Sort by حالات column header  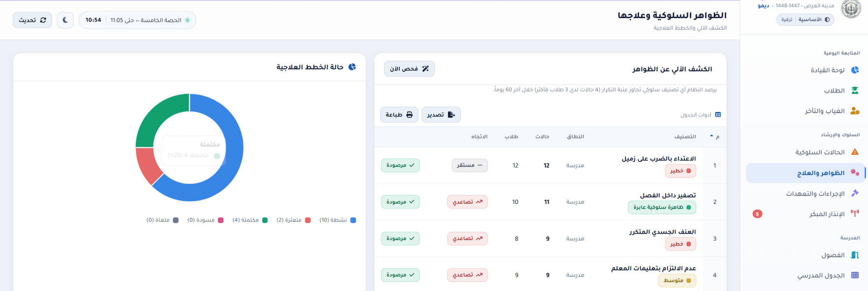(542, 137)
